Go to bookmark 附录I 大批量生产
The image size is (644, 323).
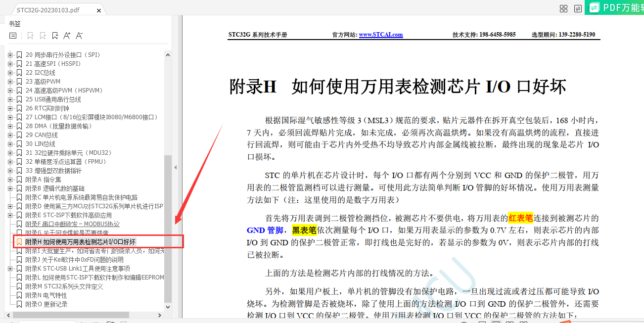pyautogui.click(x=94, y=251)
